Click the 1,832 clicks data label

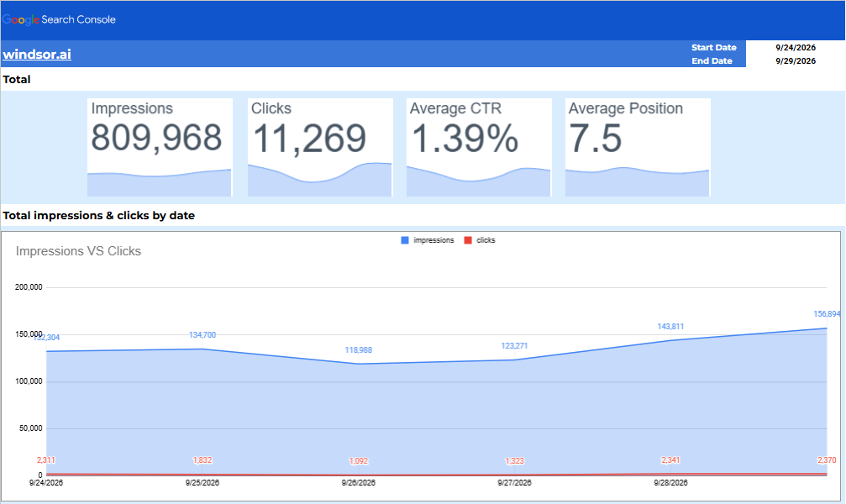point(202,460)
